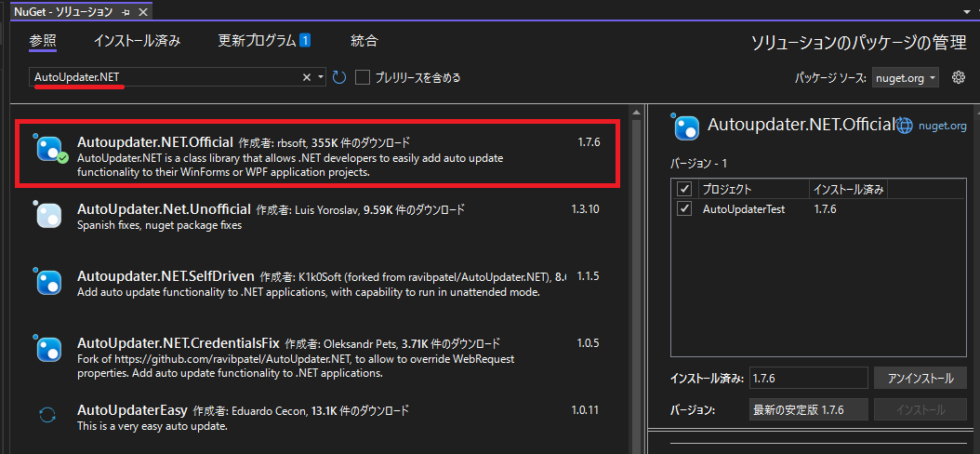Open the version selection dropdown

tap(808, 410)
